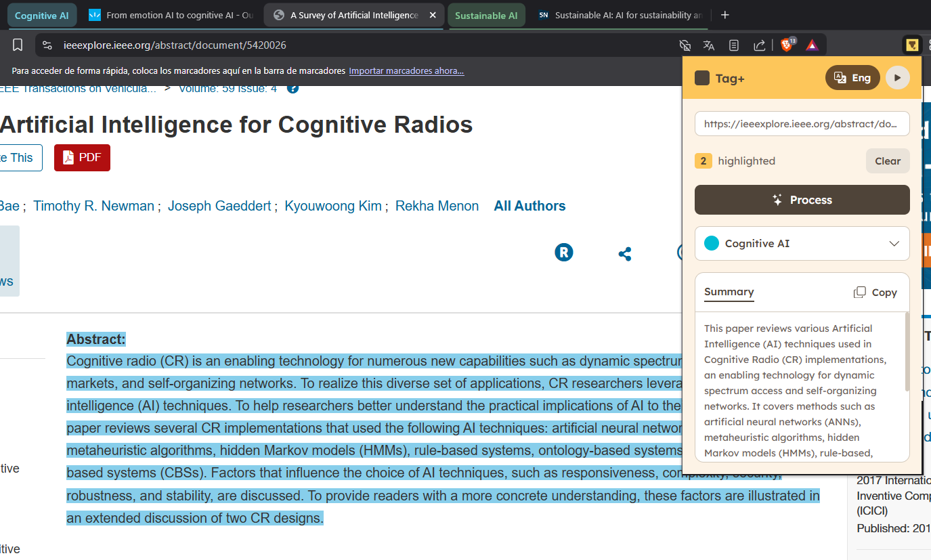Image resolution: width=931 pixels, height=560 pixels.
Task: Click the Artificial Intelligence for Cognitive Radios title
Action: 236,125
